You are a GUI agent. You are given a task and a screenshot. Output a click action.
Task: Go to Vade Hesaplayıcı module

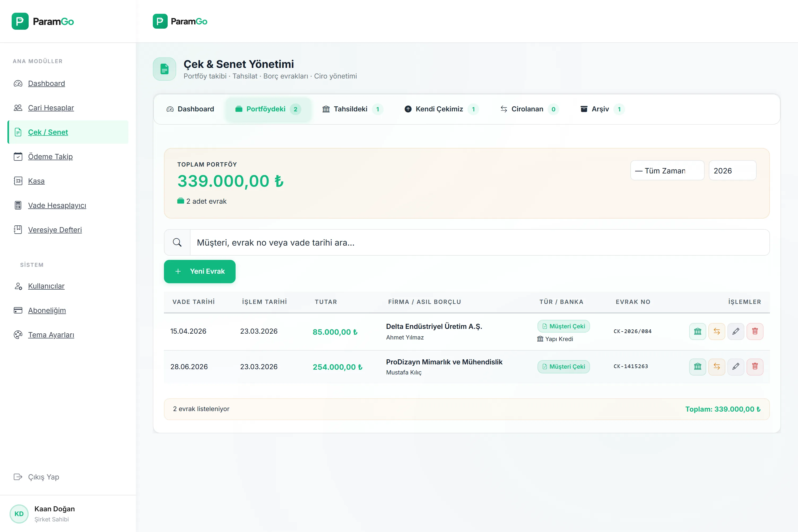57,205
